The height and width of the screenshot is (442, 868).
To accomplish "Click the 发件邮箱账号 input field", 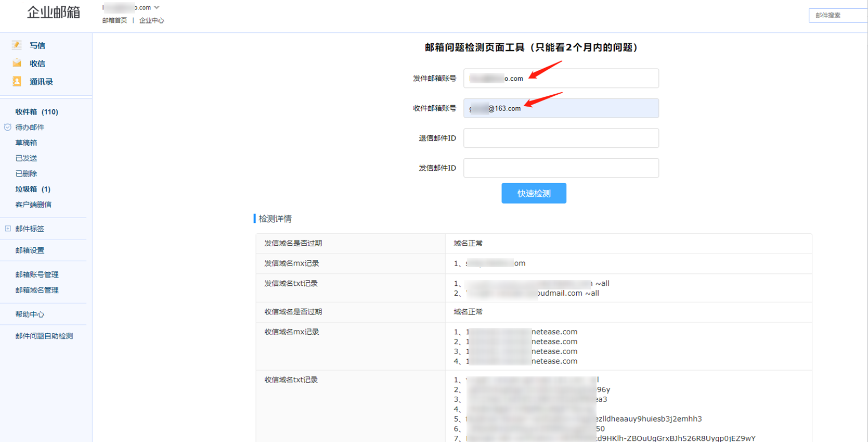I will pyautogui.click(x=561, y=78).
